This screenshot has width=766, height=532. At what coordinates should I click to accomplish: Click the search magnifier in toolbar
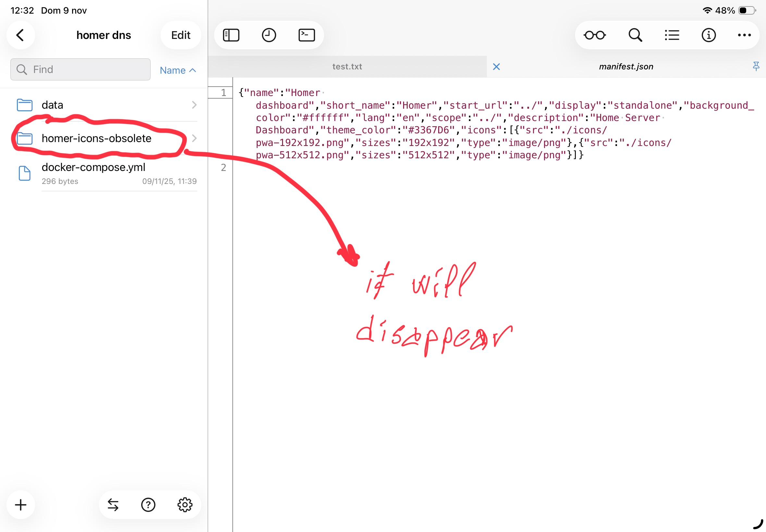[x=635, y=35]
